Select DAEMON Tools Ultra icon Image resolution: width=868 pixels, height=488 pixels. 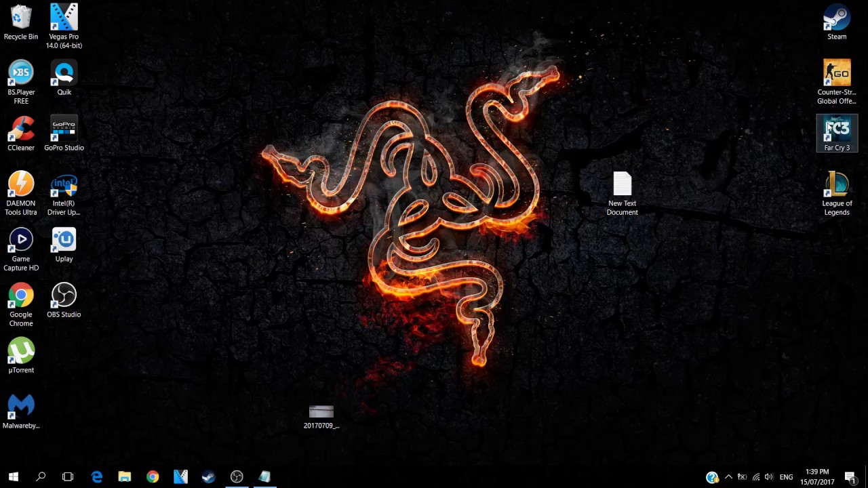pyautogui.click(x=21, y=193)
